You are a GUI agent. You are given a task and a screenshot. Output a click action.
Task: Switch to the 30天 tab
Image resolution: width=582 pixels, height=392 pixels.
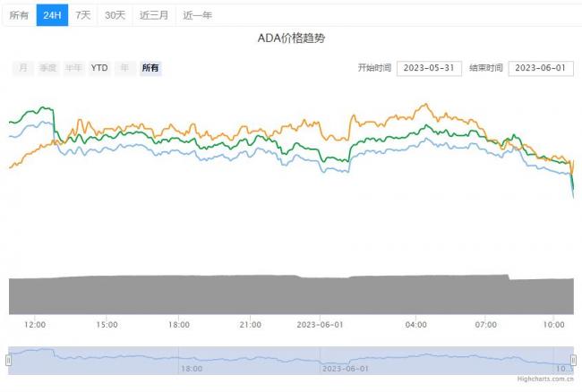click(115, 15)
